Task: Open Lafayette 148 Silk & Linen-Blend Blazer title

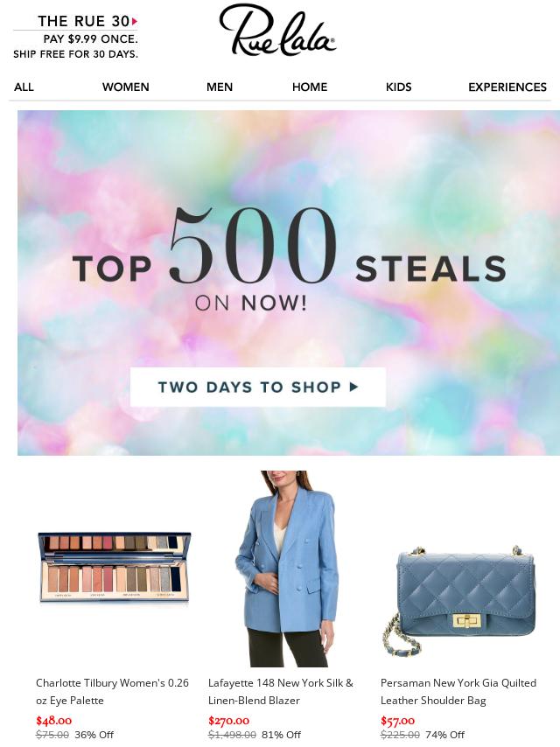Action: click(281, 691)
